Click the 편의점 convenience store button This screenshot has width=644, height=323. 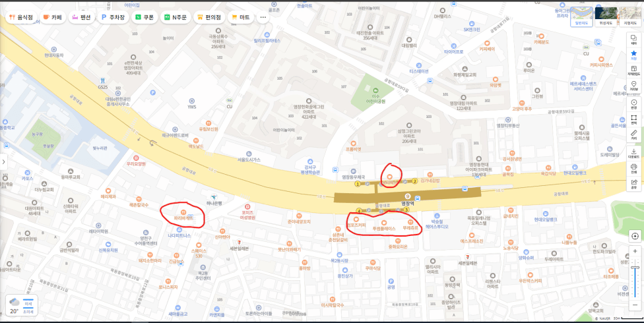click(x=209, y=17)
